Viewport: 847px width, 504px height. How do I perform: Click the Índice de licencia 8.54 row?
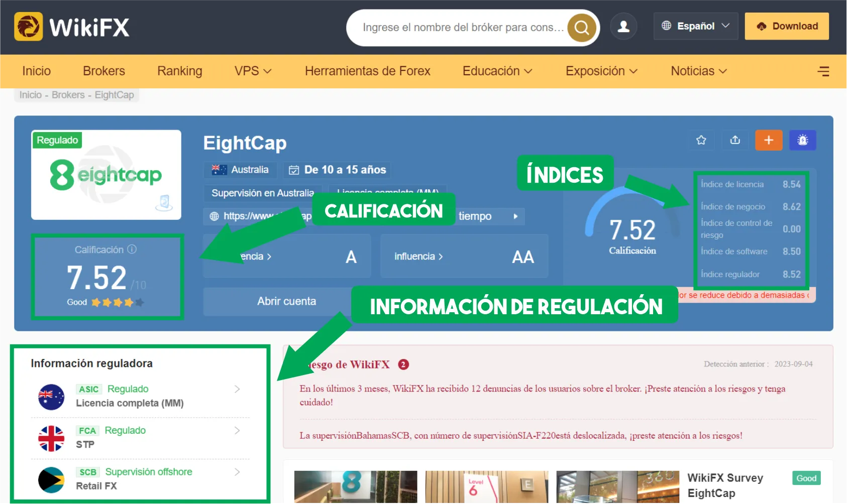[x=751, y=184]
